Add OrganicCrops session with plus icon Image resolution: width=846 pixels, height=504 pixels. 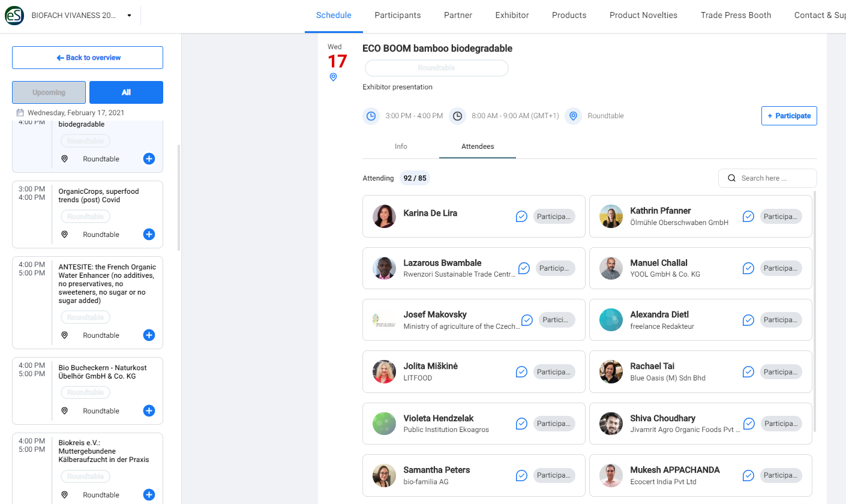coord(149,235)
